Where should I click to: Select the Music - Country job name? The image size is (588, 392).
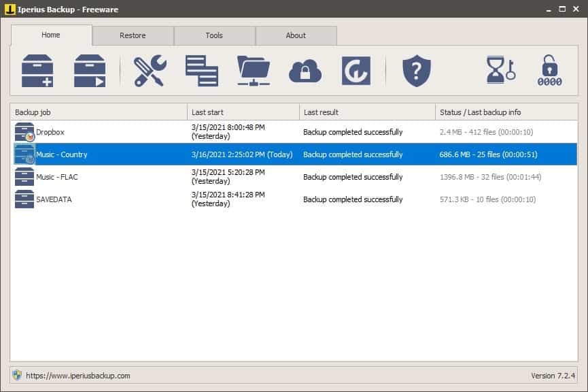[61, 154]
